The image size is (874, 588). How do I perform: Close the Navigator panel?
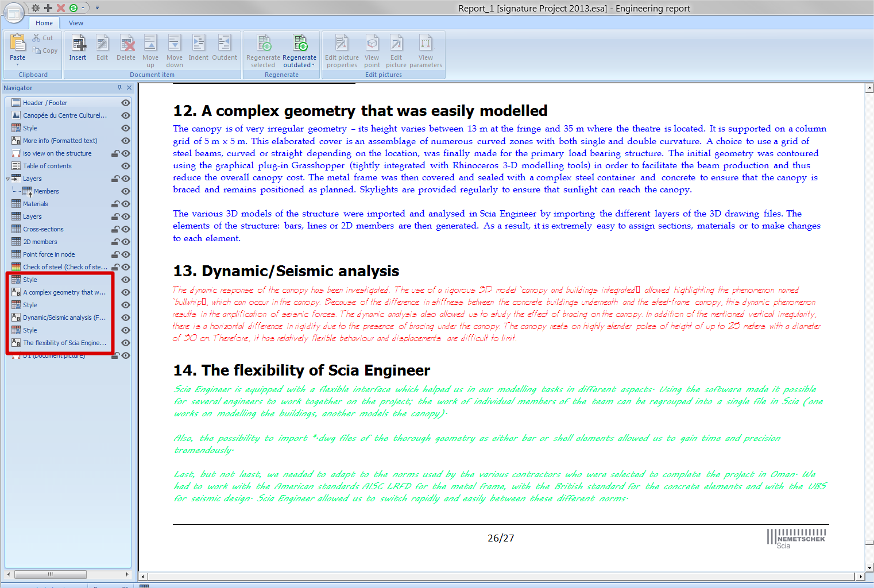tap(129, 88)
